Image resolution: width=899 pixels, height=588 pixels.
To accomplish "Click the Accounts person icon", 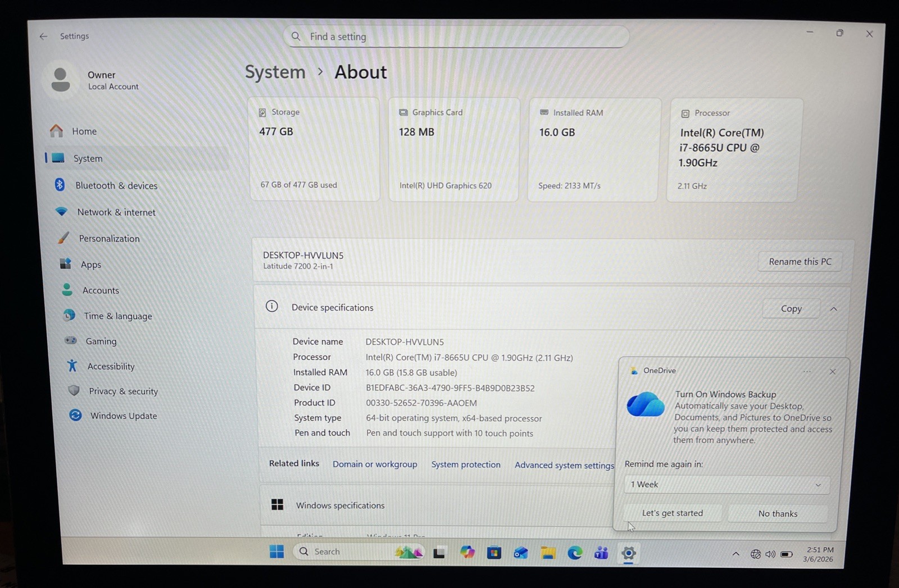I will [x=67, y=290].
